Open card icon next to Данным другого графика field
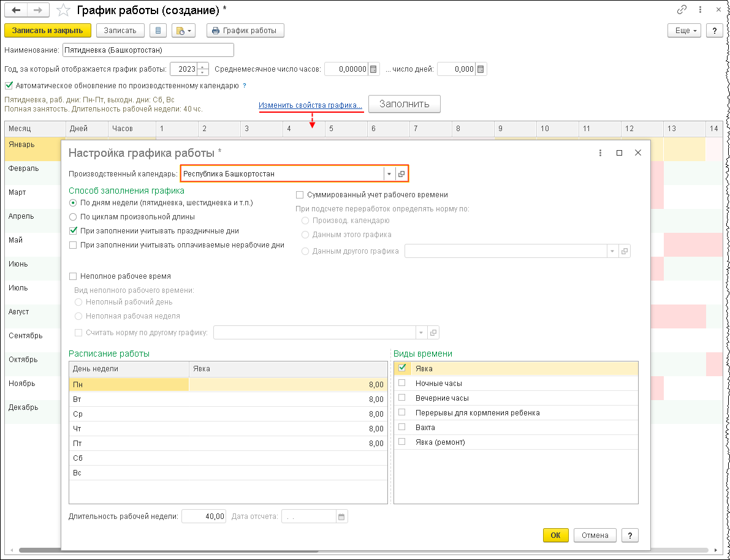This screenshot has width=730, height=560. (x=625, y=251)
